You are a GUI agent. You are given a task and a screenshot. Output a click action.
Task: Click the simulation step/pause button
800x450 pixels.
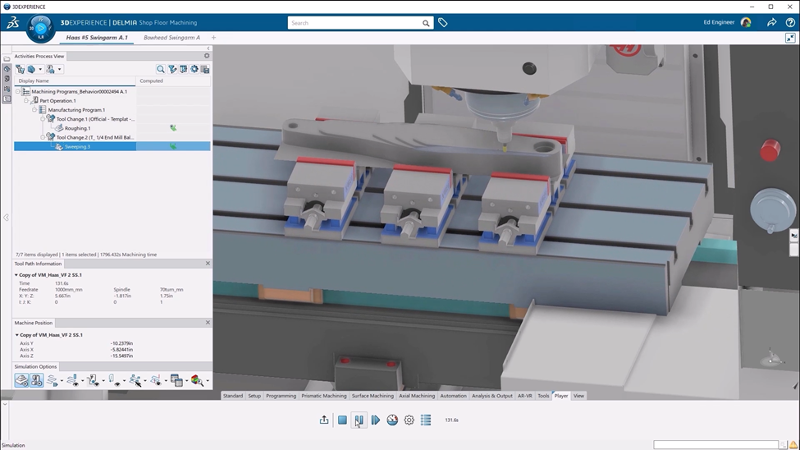point(359,421)
